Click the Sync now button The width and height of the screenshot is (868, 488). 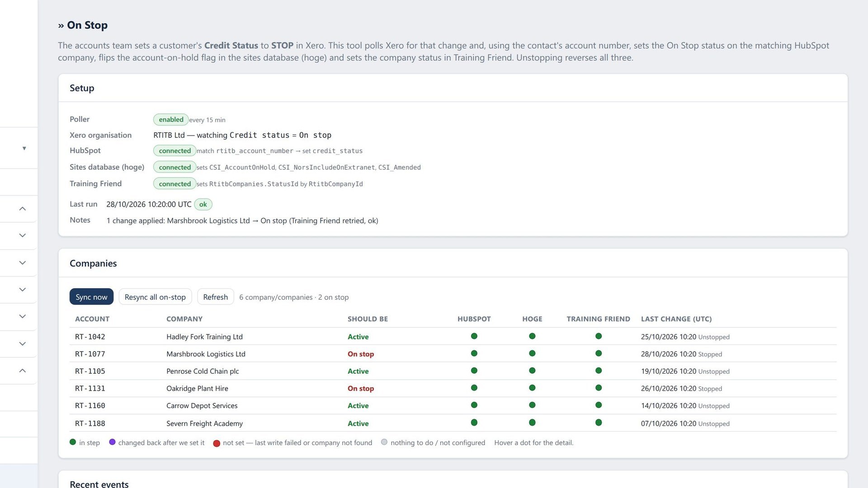(x=91, y=297)
